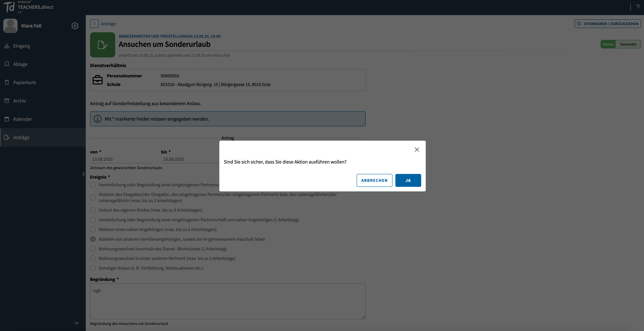Click the green Ansuchen document icon
Image resolution: width=644 pixels, height=331 pixels.
[x=102, y=45]
